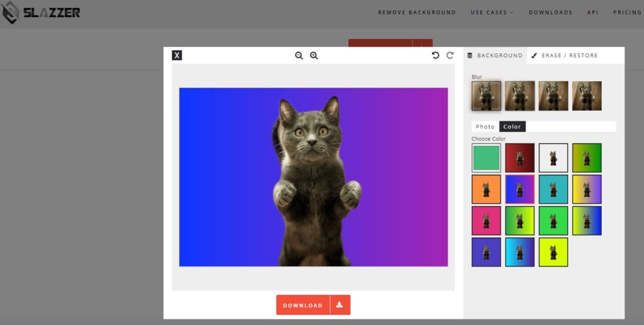This screenshot has width=644, height=325.
Task: Click the download arrow icon
Action: pyautogui.click(x=340, y=305)
